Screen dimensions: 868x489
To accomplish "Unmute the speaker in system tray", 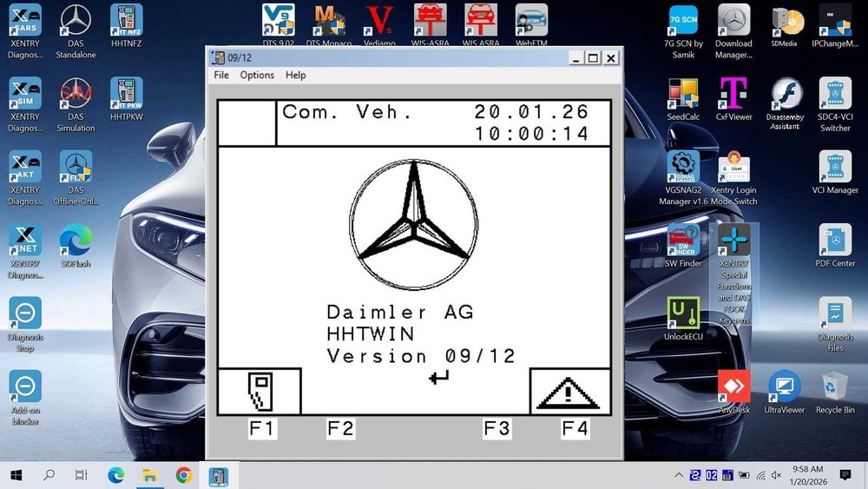I will coord(777,475).
